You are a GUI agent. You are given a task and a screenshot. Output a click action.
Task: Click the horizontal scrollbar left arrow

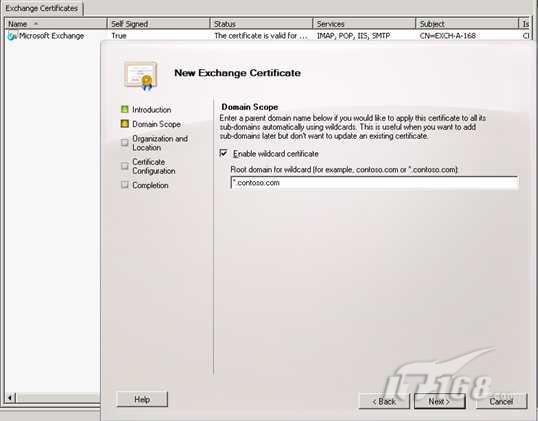tap(10, 398)
